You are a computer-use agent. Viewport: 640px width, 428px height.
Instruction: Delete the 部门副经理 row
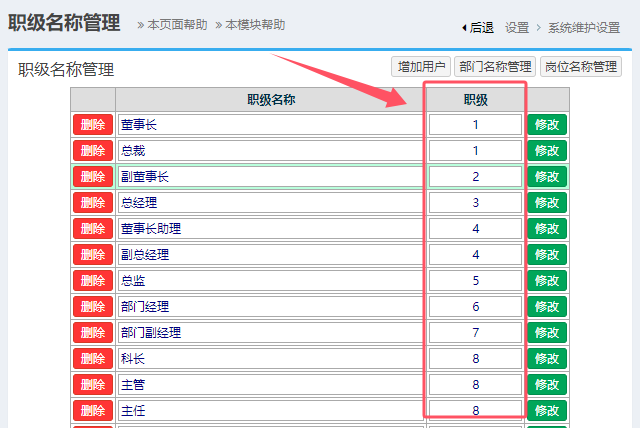tap(92, 333)
